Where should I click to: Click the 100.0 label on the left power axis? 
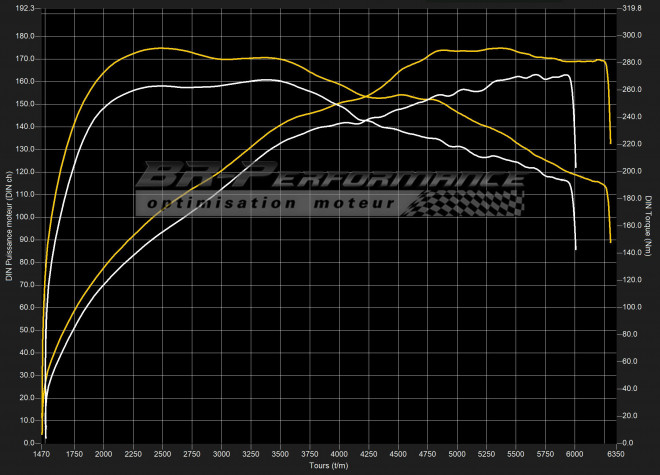(x=26, y=216)
